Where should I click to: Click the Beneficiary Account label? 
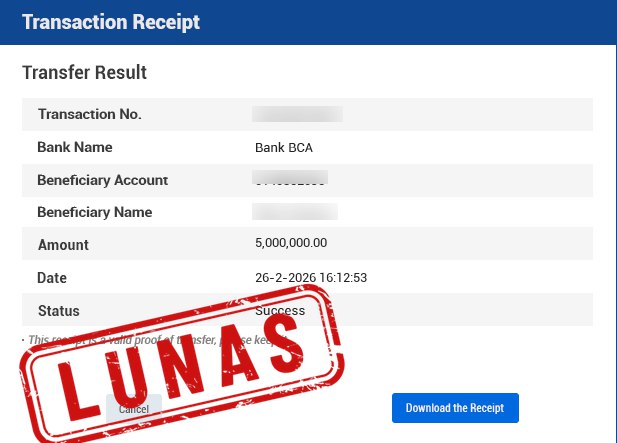coord(103,180)
